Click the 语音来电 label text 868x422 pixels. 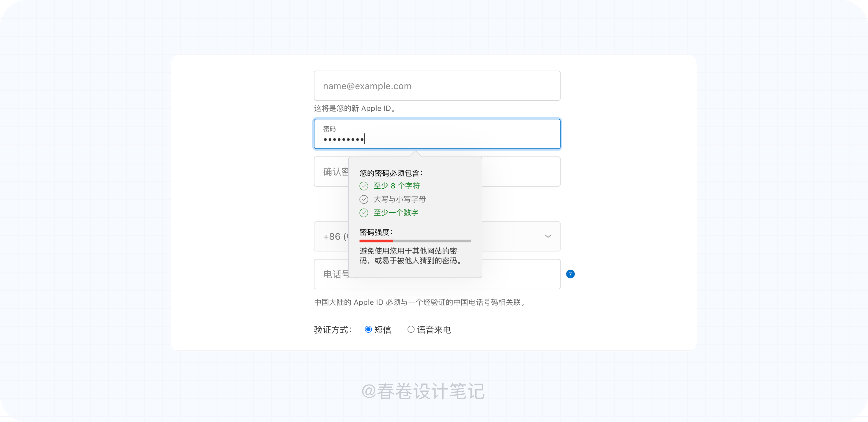click(434, 330)
